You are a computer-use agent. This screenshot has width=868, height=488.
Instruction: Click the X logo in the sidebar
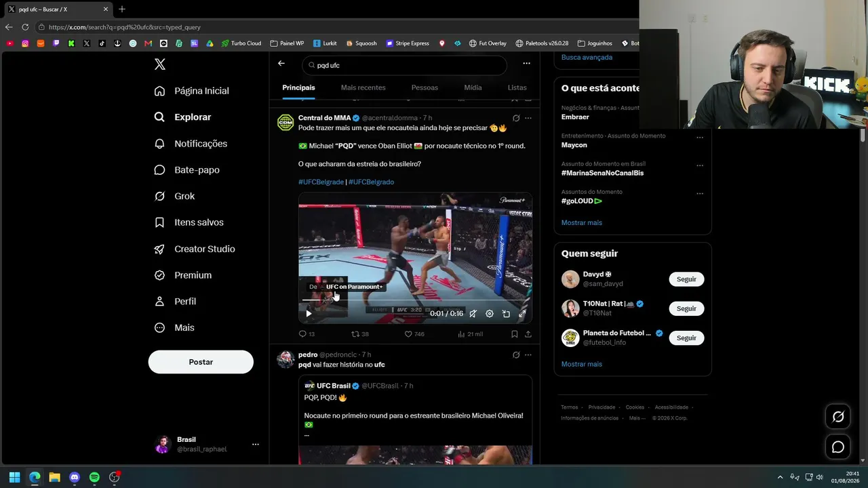point(160,64)
